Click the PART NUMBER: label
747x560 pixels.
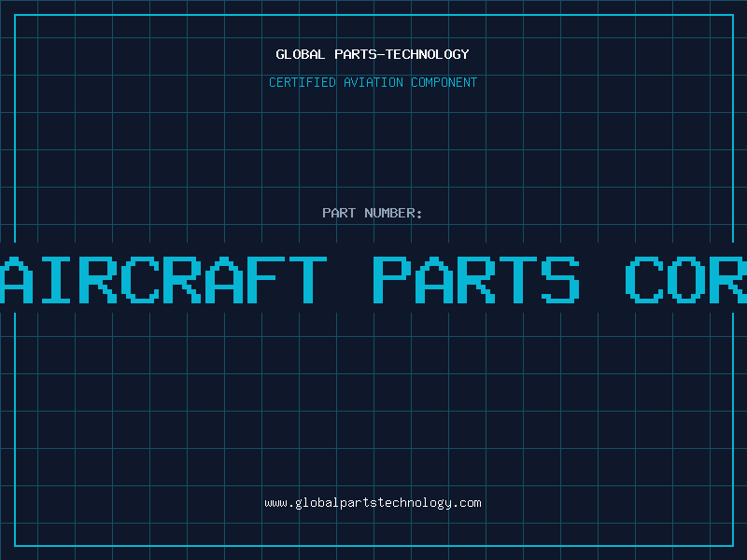pos(373,213)
